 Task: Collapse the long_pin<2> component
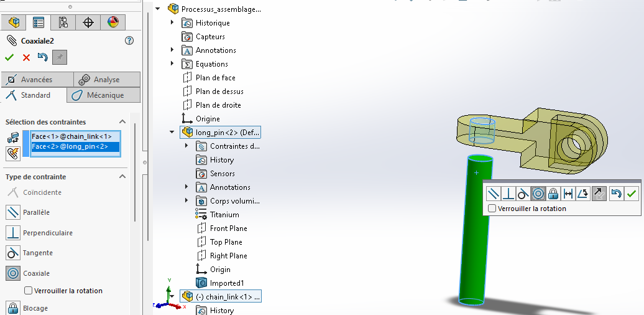pos(172,133)
